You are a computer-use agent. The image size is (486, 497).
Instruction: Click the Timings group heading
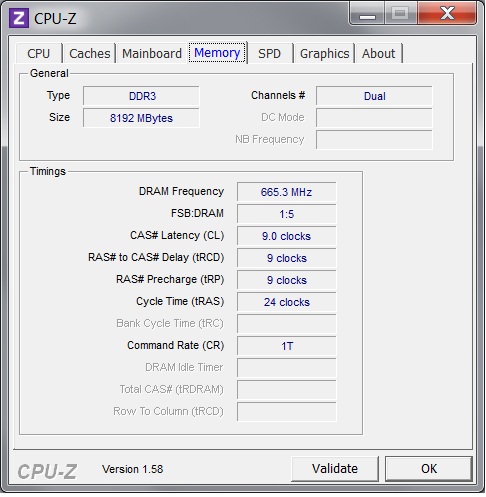pos(48,171)
